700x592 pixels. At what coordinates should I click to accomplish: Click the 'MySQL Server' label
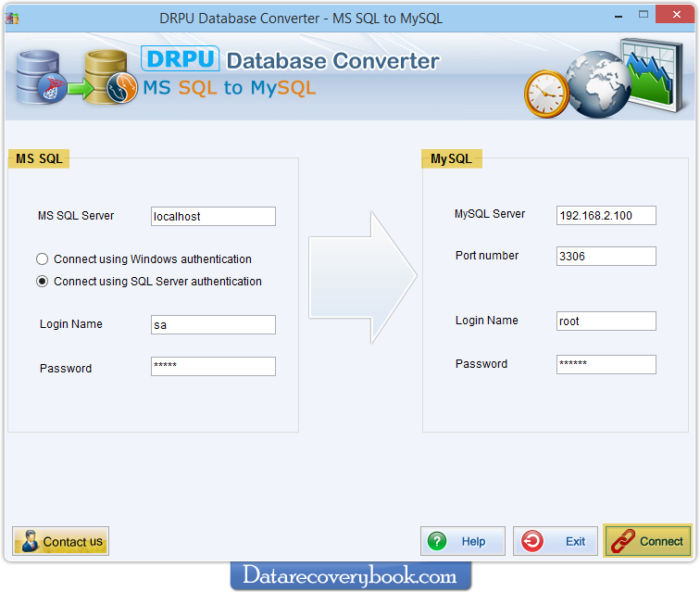(490, 214)
